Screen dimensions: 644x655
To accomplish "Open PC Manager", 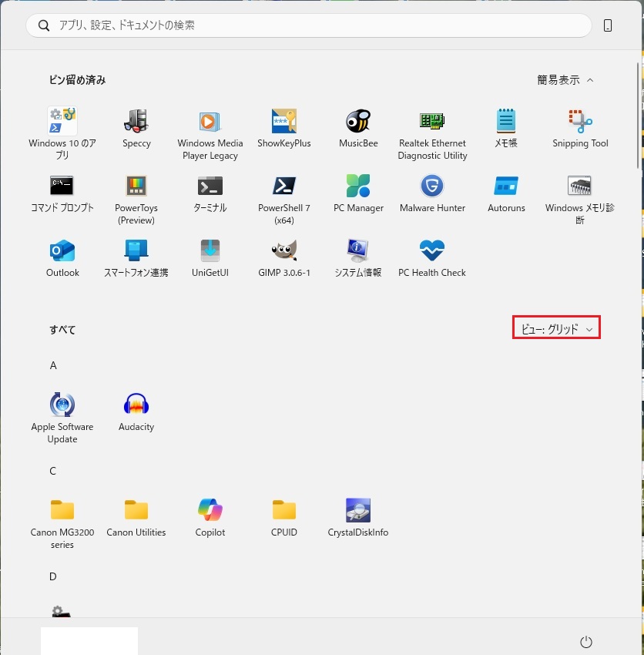I will [x=358, y=193].
